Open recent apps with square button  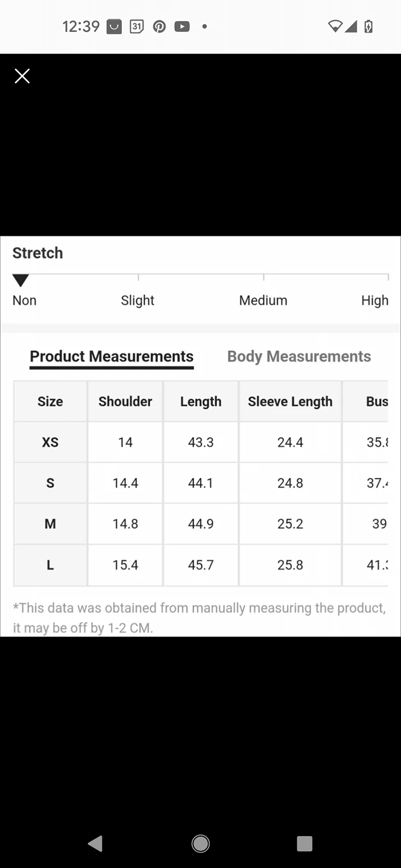tap(305, 843)
